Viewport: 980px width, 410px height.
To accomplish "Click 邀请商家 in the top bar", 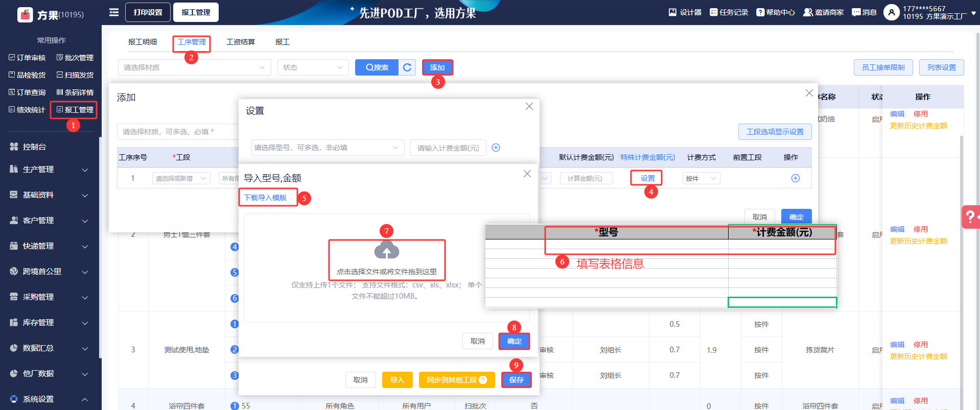I will click(824, 12).
